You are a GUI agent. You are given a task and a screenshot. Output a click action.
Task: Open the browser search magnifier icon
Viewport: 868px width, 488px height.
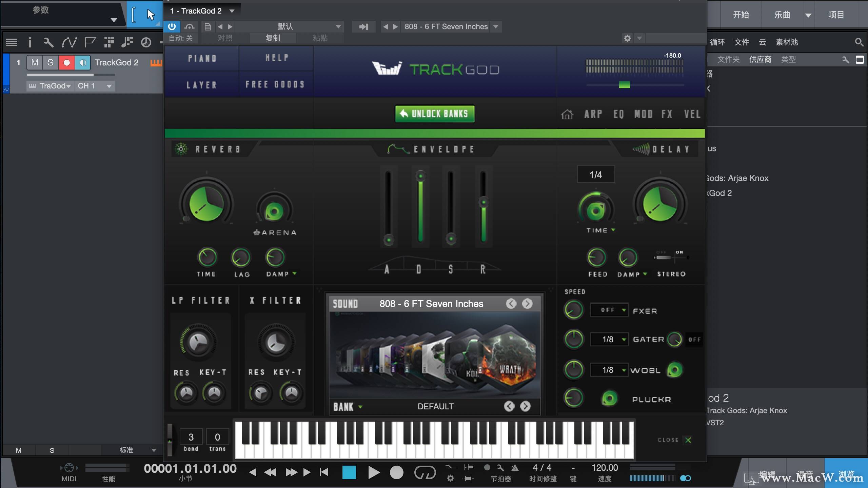[x=859, y=42]
